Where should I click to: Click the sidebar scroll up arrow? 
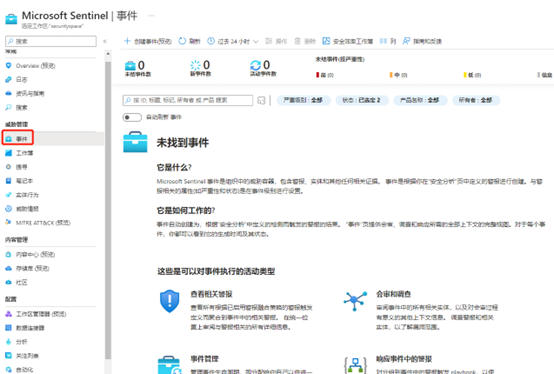[108, 54]
